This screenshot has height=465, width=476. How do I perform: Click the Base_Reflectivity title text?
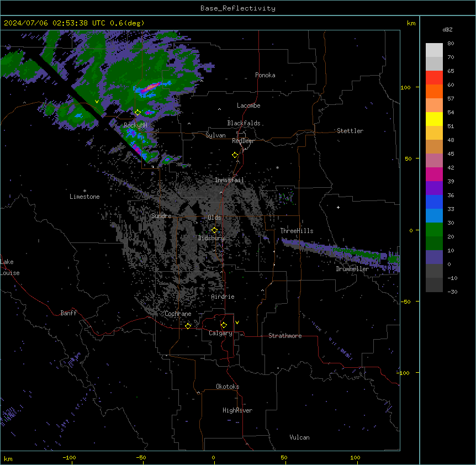coord(238,8)
